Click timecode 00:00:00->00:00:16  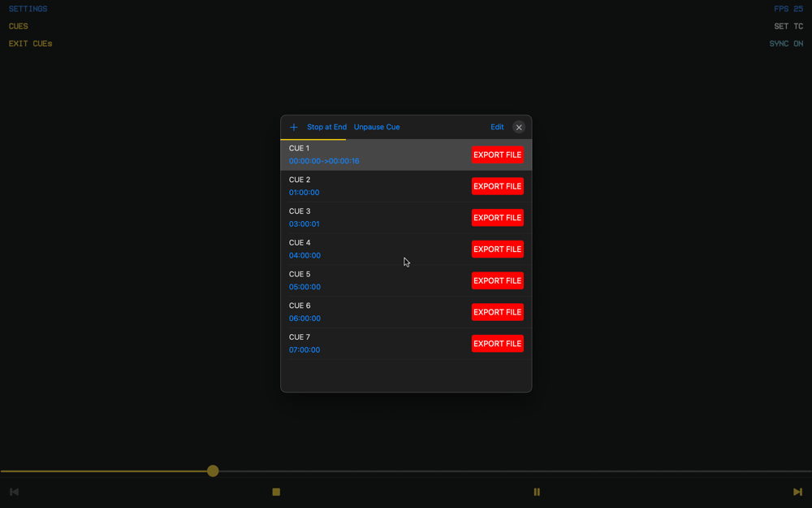pyautogui.click(x=324, y=161)
